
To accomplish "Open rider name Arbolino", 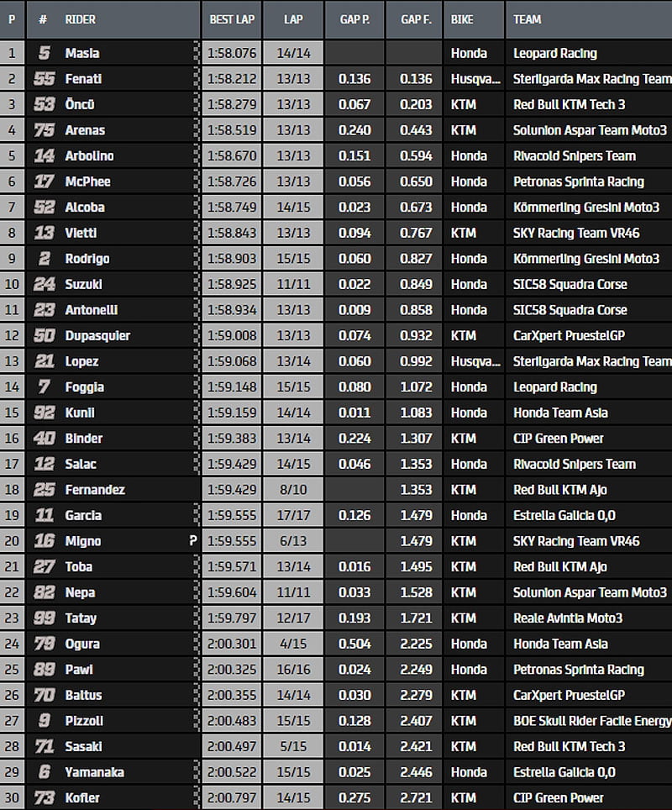I will (90, 155).
